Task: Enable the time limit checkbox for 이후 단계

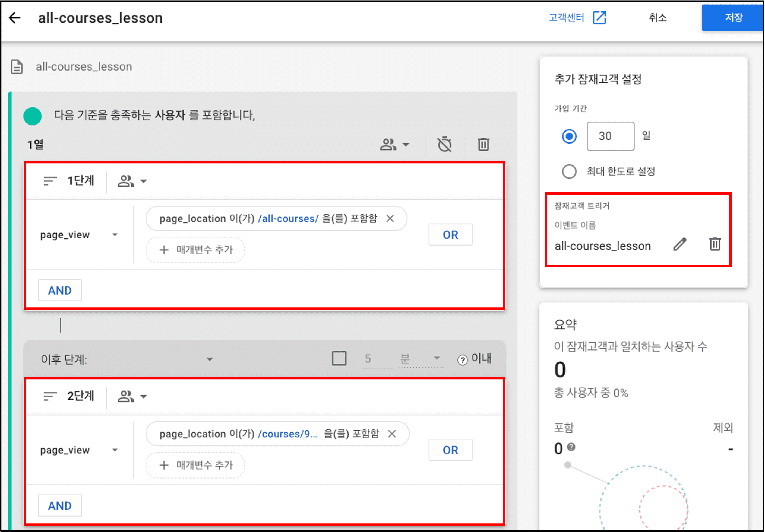Action: click(339, 359)
